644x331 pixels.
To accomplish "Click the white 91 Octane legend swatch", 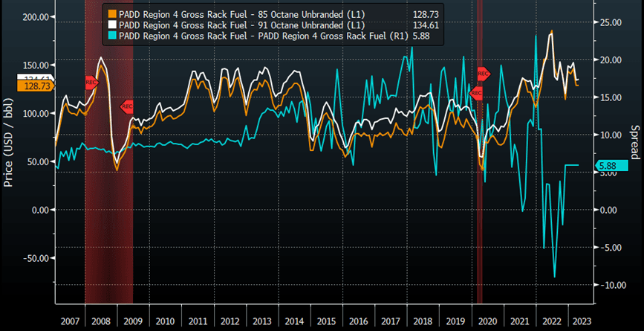I will pos(113,25).
